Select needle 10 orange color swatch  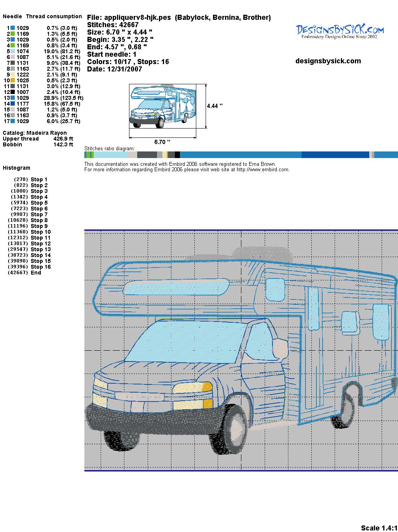pyautogui.click(x=13, y=80)
